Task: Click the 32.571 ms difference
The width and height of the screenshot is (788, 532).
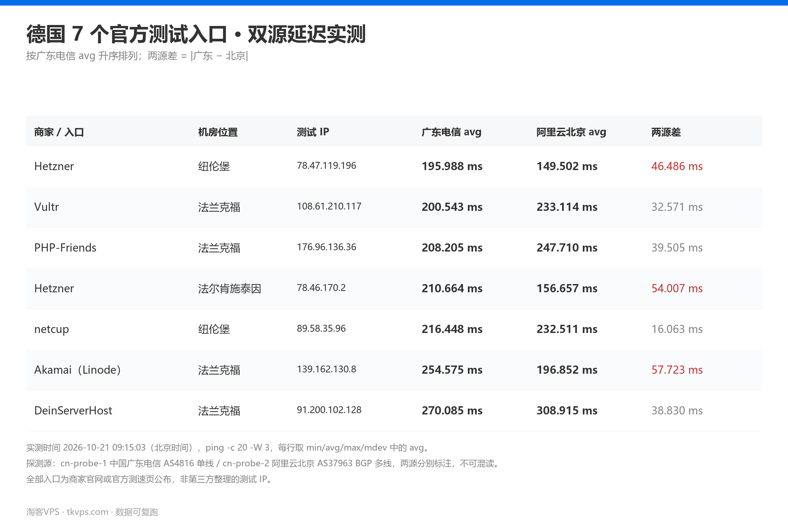Action: click(677, 207)
